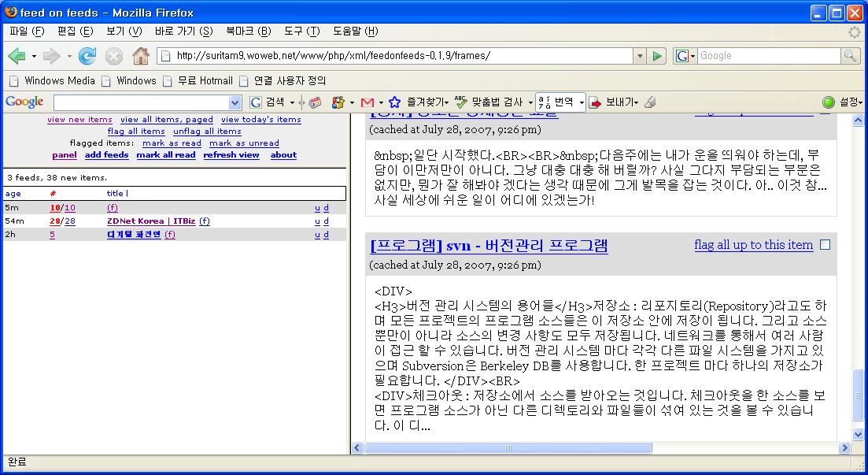Image resolution: width=868 pixels, height=475 pixels.
Task: Open the 보기 (V) menu
Action: coord(124,32)
